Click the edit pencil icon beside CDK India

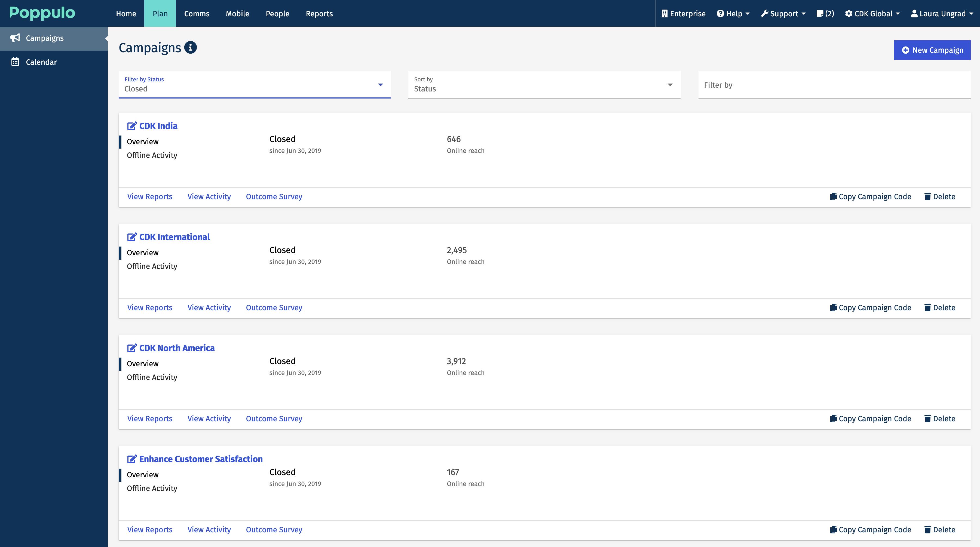point(132,125)
